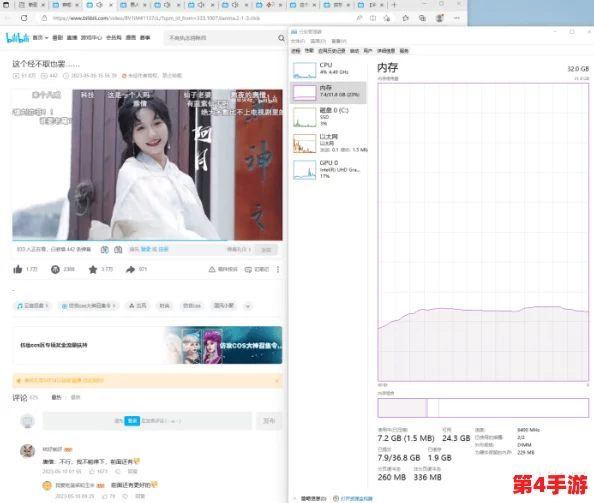This screenshot has height=503, width=594.
Task: Favorite the video using the star icon
Action: tap(93, 269)
